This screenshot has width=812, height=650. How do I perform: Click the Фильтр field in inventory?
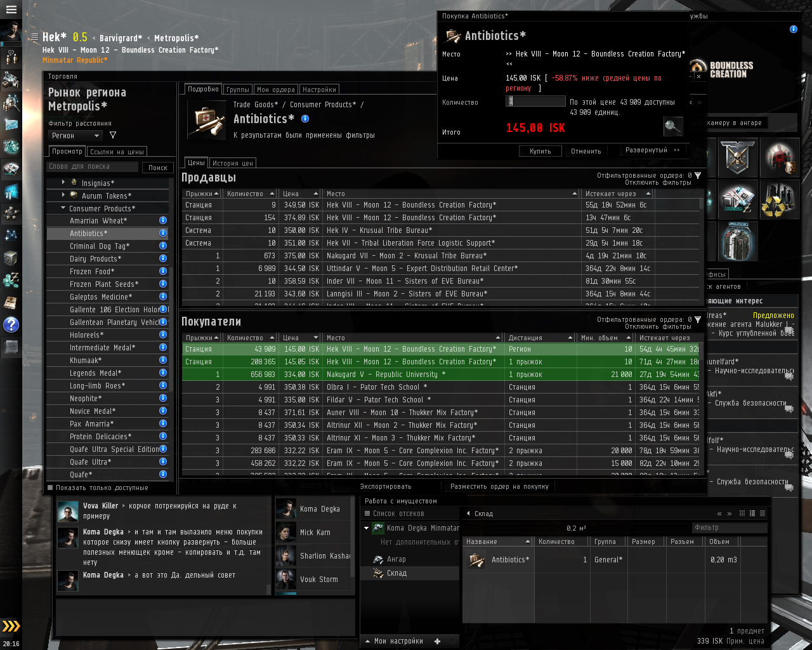tap(730, 527)
